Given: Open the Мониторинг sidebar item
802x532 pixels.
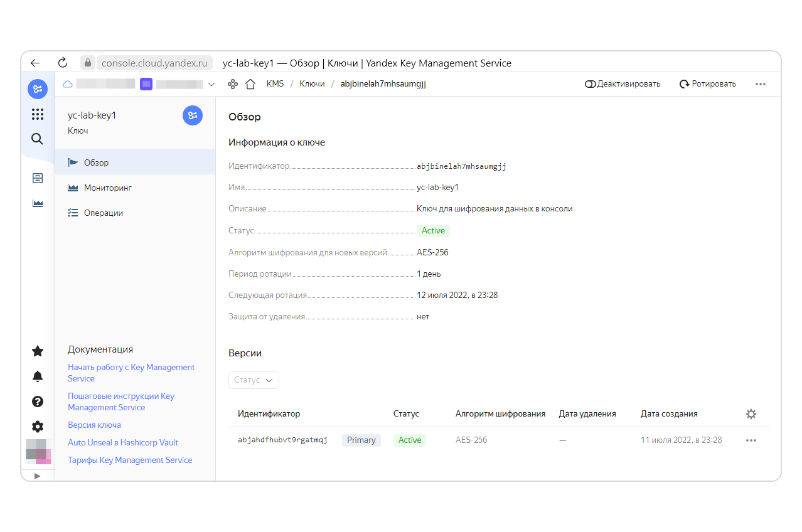Looking at the screenshot, I should (136, 188).
